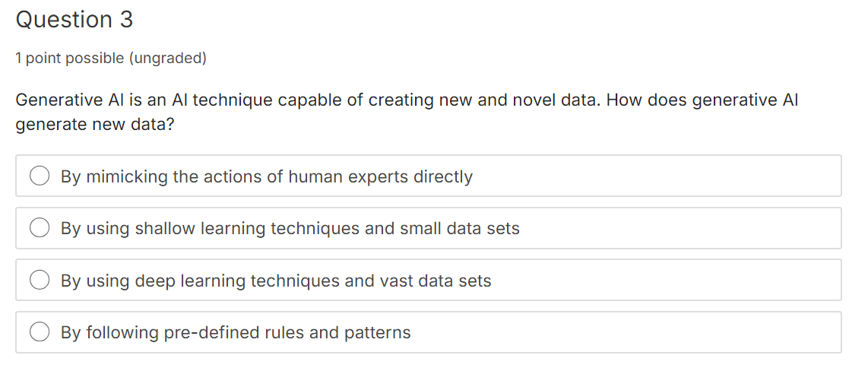Click the label 'By following pre-defined rules and patterns'
This screenshot has height=387, width=868.
pos(236,332)
